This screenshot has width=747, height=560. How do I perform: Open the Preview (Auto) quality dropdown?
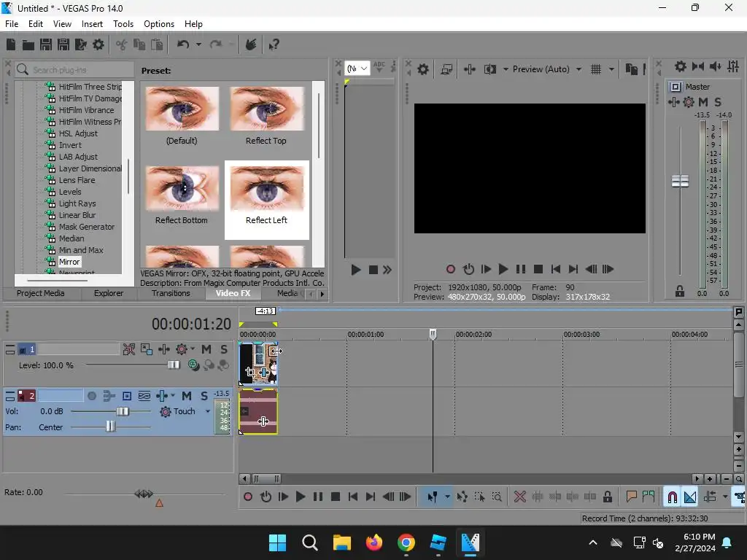(578, 69)
